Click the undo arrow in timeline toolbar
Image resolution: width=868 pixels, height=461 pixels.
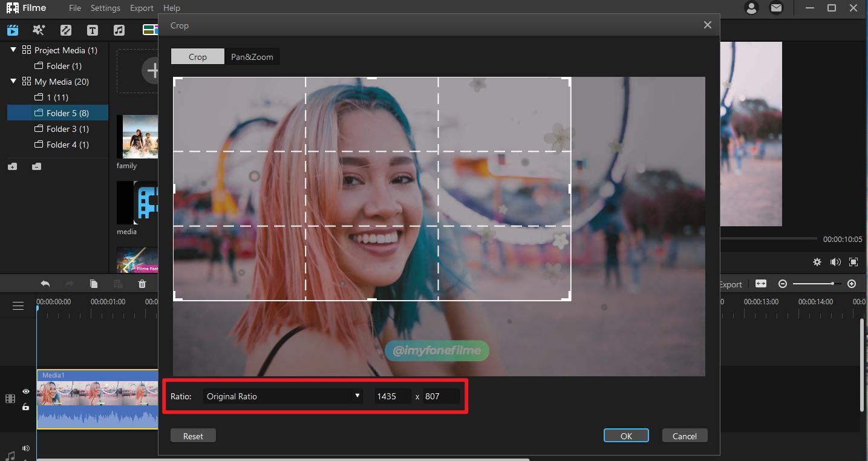pos(45,284)
